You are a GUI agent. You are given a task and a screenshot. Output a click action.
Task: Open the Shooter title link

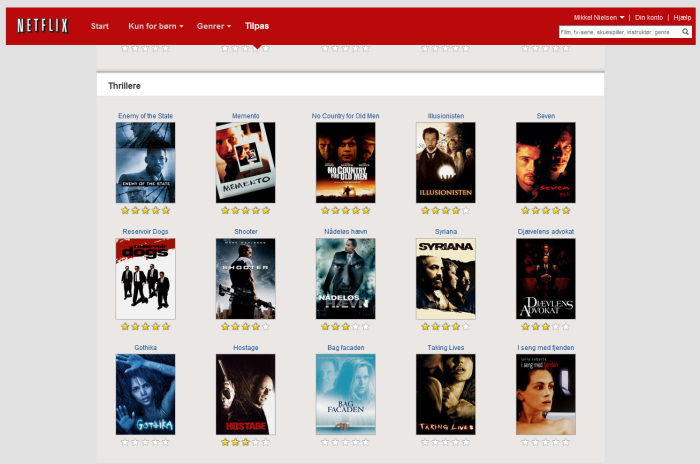pos(246,231)
